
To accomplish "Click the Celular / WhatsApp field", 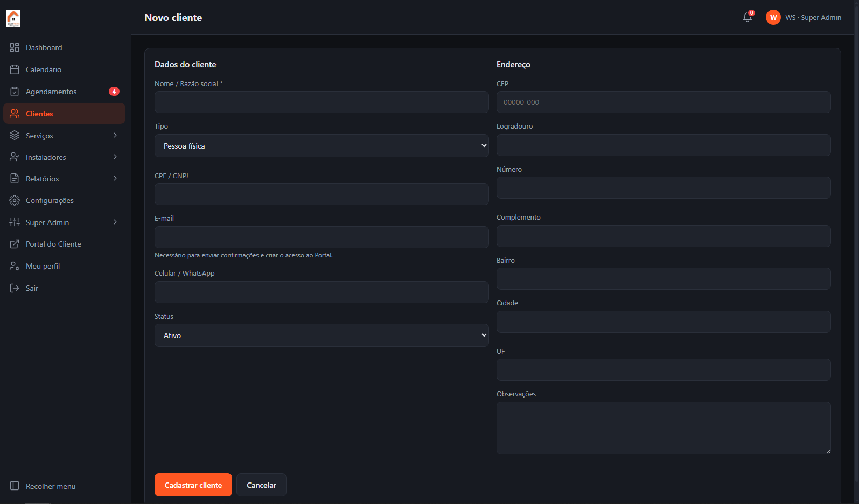I will 322,292.
